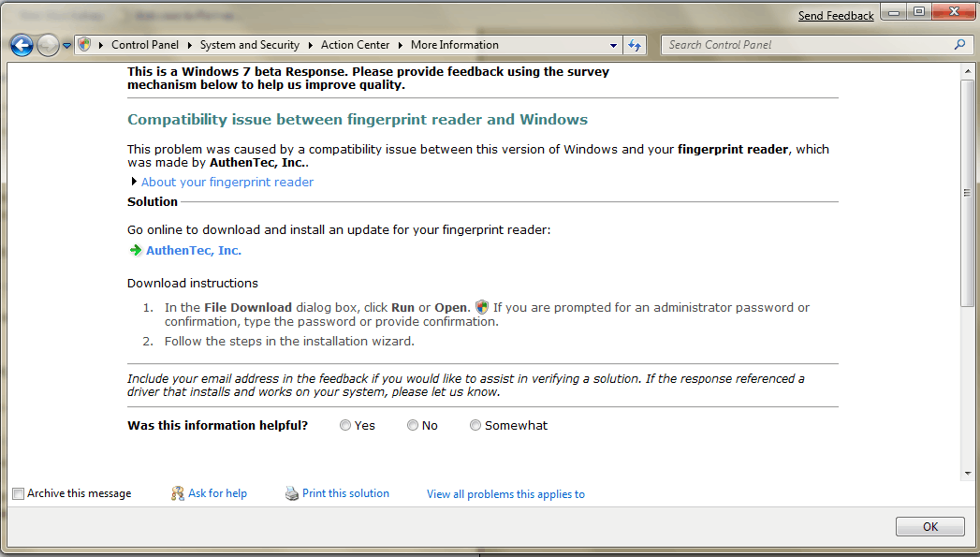Image resolution: width=980 pixels, height=557 pixels.
Task: Click the scrollbar down arrow
Action: [x=968, y=474]
